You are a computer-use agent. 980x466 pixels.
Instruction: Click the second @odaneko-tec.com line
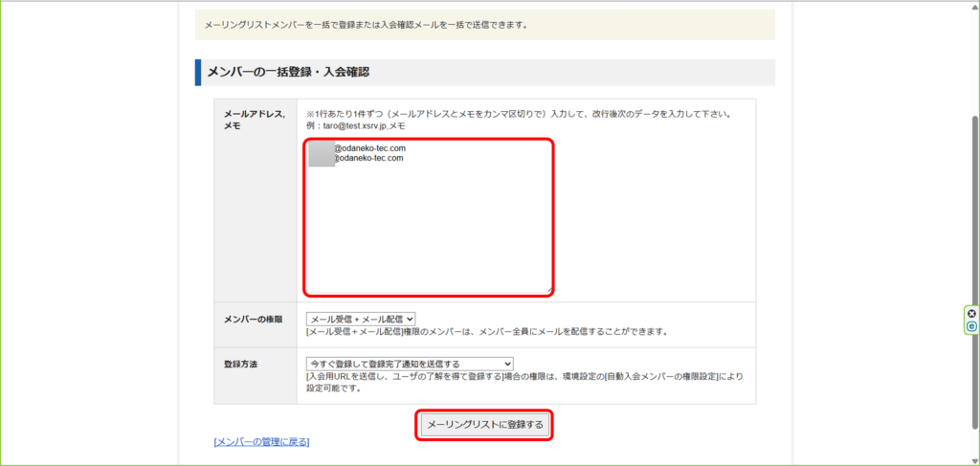tap(369, 158)
